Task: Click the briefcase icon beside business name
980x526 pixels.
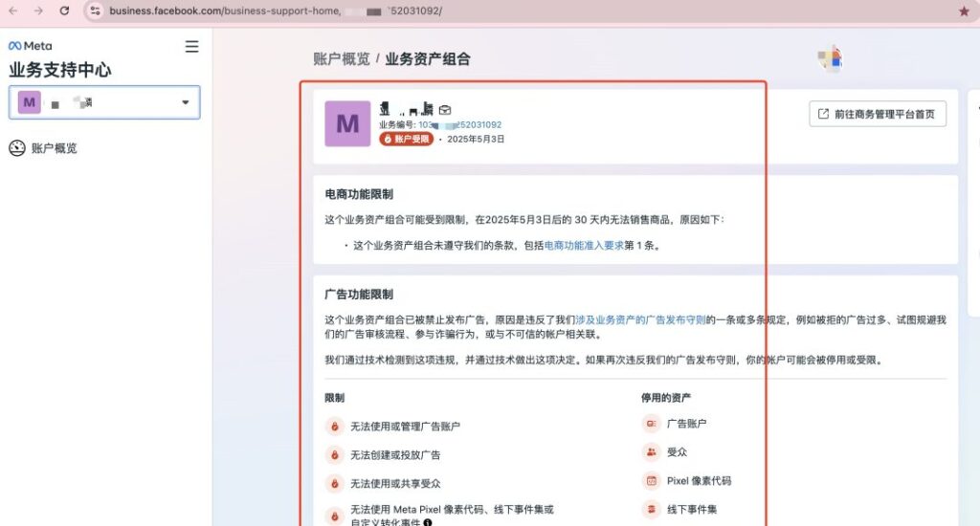Action: (x=445, y=110)
